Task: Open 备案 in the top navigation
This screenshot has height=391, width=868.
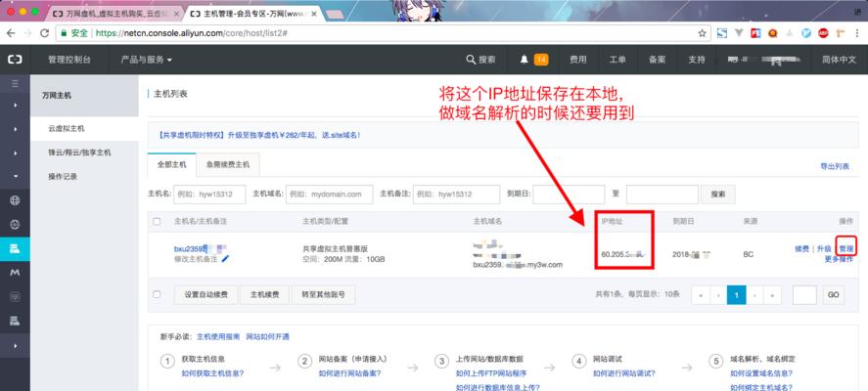Action: coord(657,60)
